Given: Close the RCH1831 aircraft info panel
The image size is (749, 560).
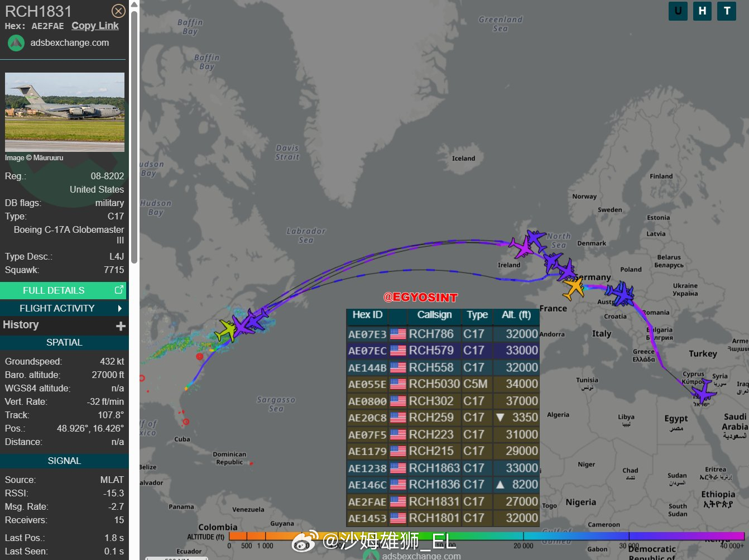Looking at the screenshot, I should pyautogui.click(x=118, y=11).
